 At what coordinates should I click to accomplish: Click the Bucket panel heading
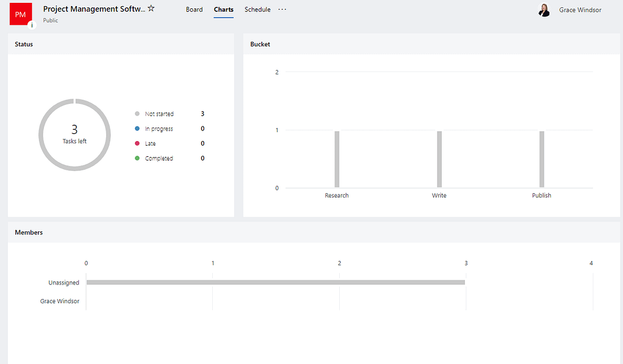coord(260,44)
